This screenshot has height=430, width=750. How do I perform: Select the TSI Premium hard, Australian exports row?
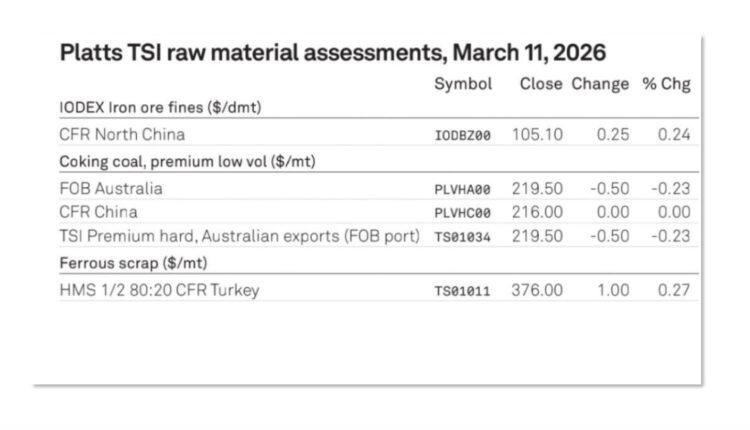(x=219, y=236)
